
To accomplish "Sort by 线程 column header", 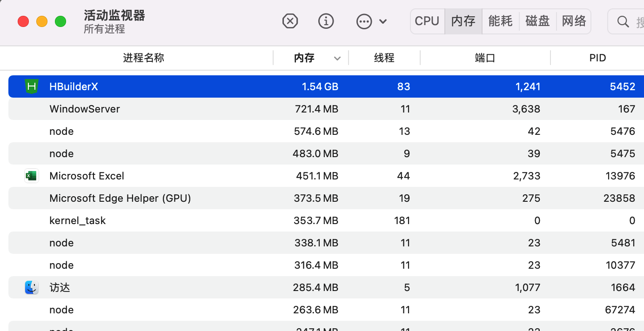I will (384, 58).
